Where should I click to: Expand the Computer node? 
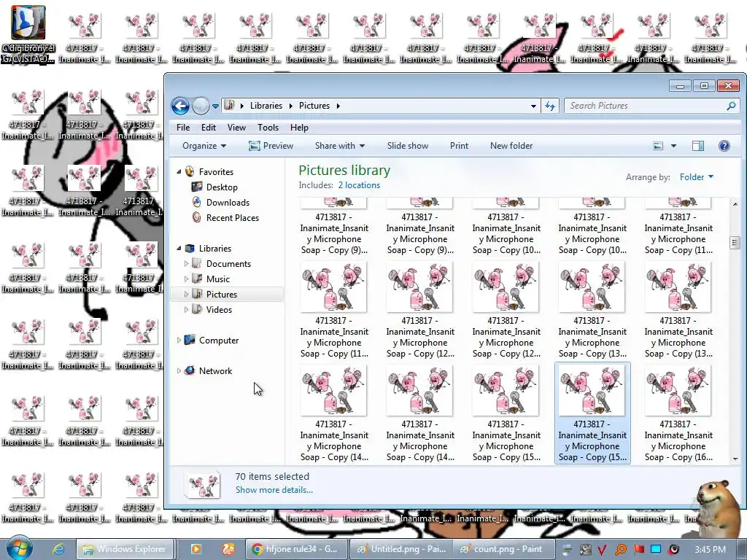click(x=179, y=340)
